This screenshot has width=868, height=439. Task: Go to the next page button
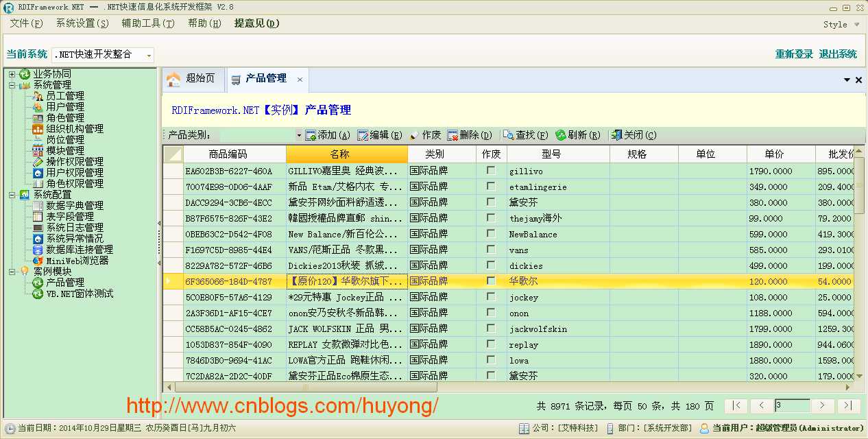[x=823, y=405]
